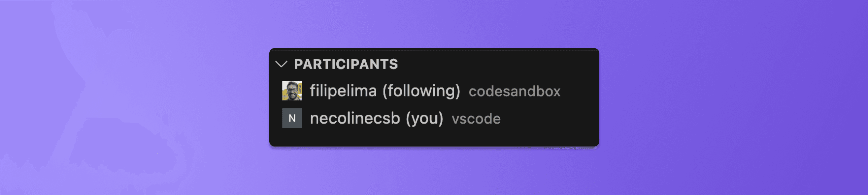
Task: Click dark panel margin left of the avatars
Action: pyautogui.click(x=276, y=104)
